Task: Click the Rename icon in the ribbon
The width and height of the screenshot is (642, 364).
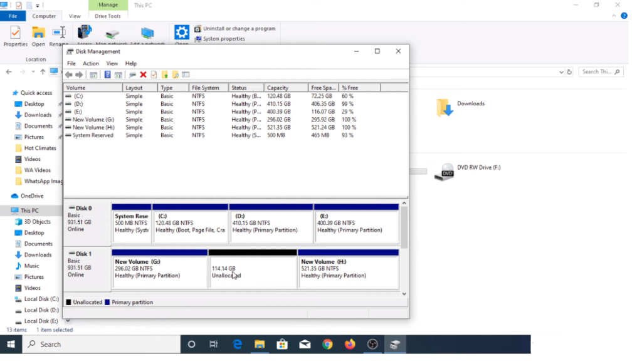Action: tap(58, 33)
